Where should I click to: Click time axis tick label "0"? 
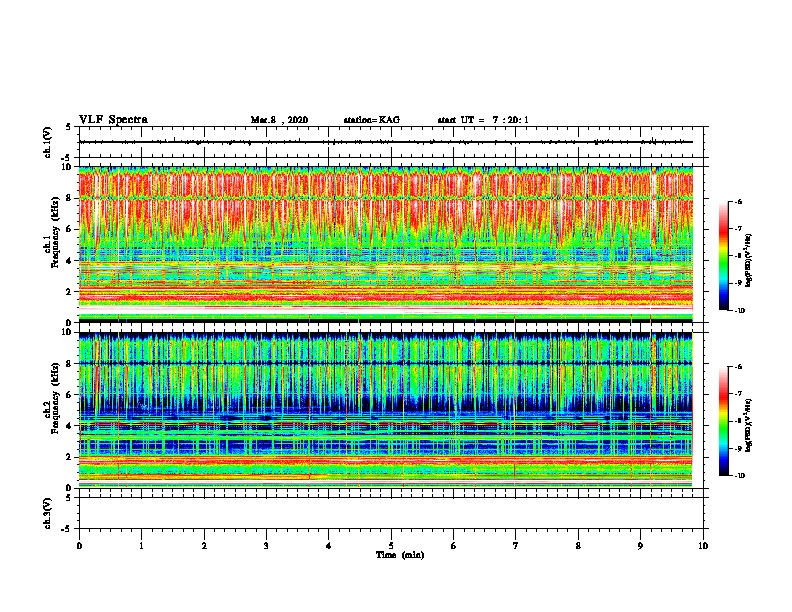(79, 546)
